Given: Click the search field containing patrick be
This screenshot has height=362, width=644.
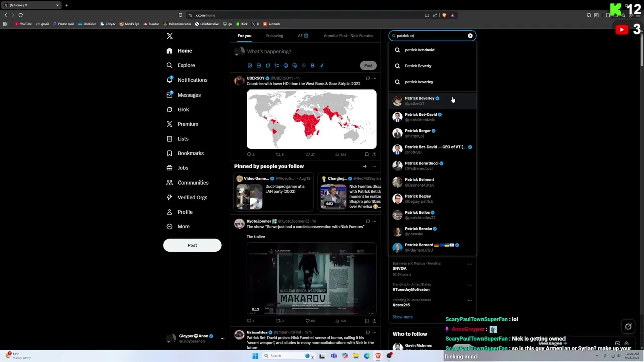Looking at the screenshot, I should (432, 36).
